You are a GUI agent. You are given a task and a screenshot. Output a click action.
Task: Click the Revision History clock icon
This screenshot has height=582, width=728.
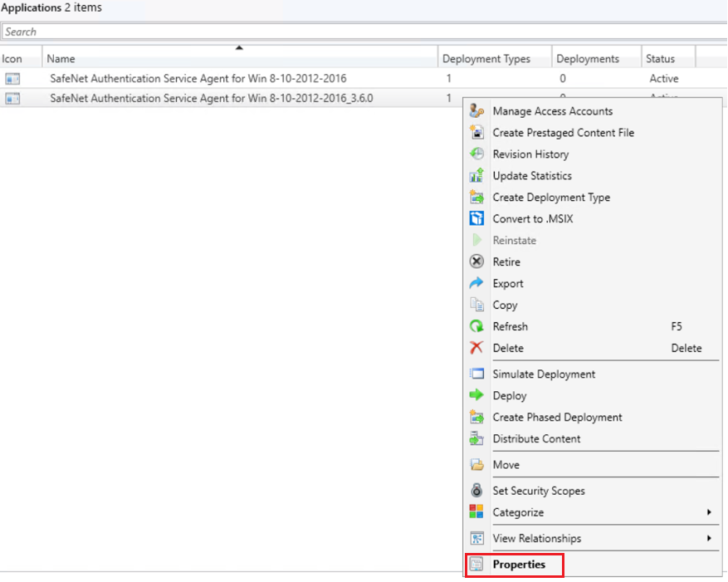476,154
